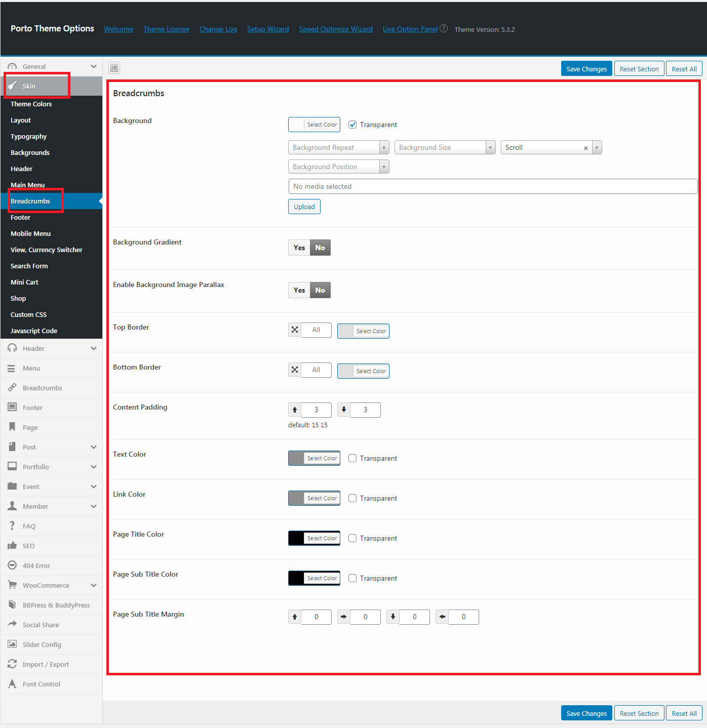The height and width of the screenshot is (728, 707).
Task: Uncheck the Background Transparent checkbox
Action: point(352,125)
